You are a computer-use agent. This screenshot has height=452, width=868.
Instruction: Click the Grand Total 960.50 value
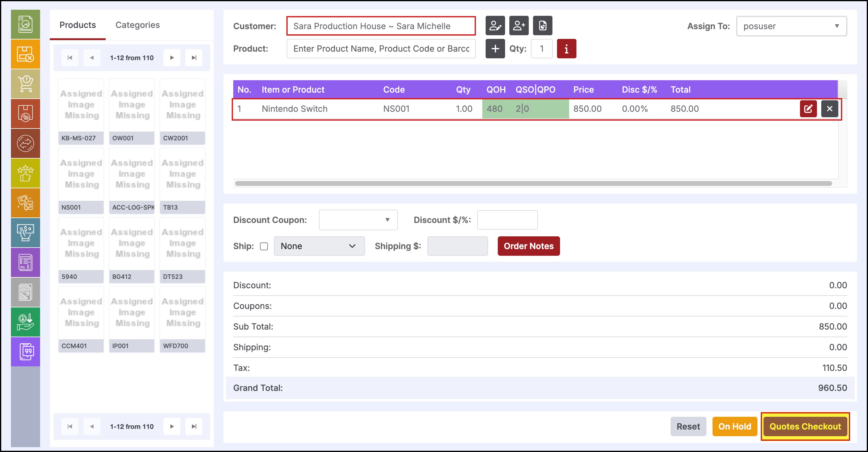coord(832,388)
